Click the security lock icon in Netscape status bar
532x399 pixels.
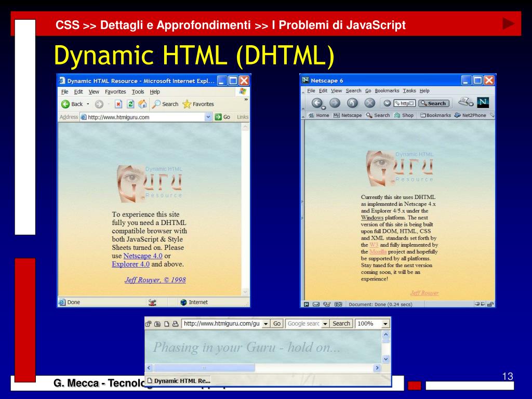point(490,304)
